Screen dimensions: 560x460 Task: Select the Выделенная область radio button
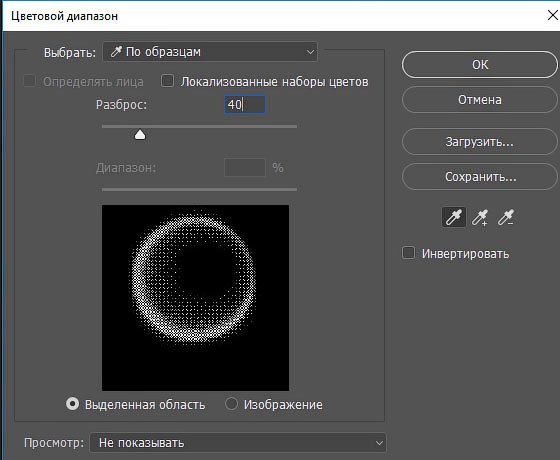(x=72, y=404)
